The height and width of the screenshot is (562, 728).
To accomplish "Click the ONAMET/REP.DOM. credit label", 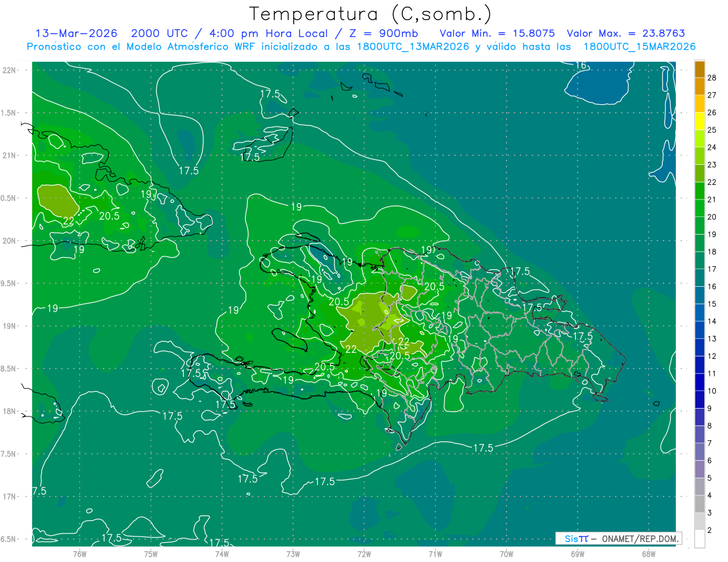I will [640, 538].
